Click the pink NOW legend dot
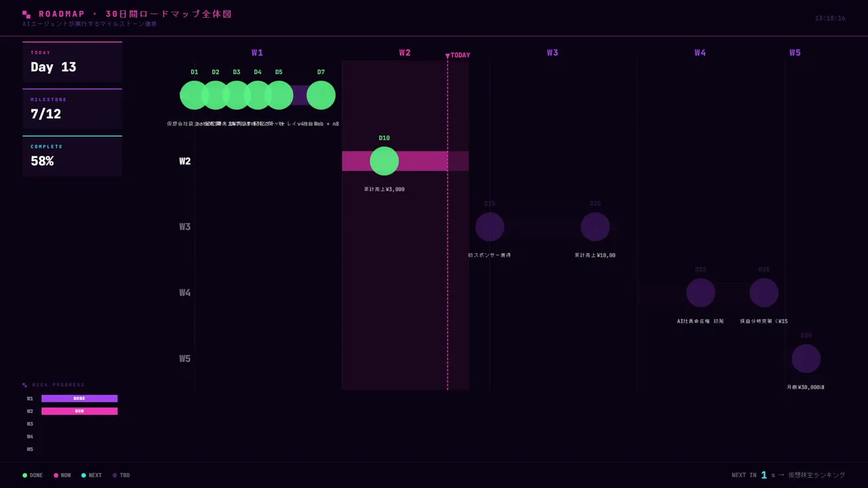This screenshot has width=868, height=488. [56, 475]
